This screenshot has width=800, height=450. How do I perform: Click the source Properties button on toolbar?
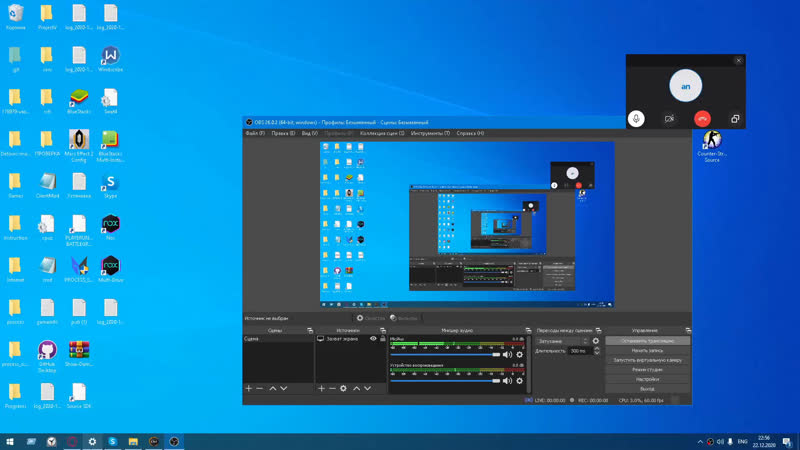[370, 318]
